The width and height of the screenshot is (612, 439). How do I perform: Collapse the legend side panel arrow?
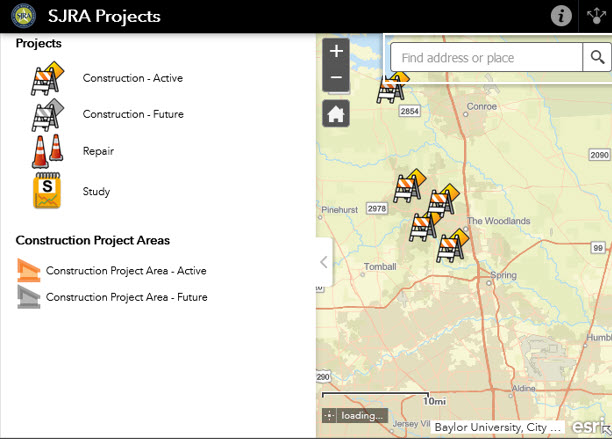tap(324, 262)
